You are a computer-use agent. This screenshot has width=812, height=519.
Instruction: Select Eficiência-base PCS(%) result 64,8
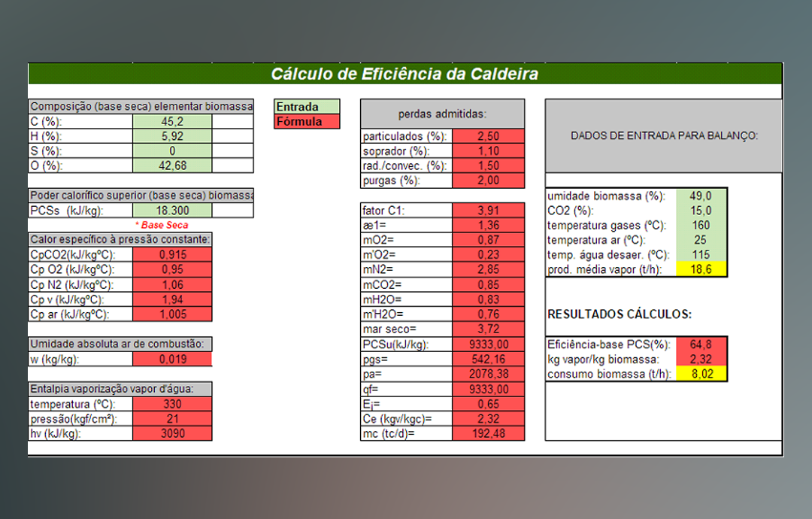[701, 344]
